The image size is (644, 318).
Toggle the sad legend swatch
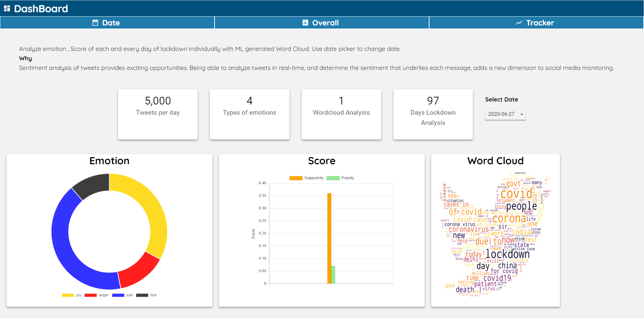pos(118,295)
